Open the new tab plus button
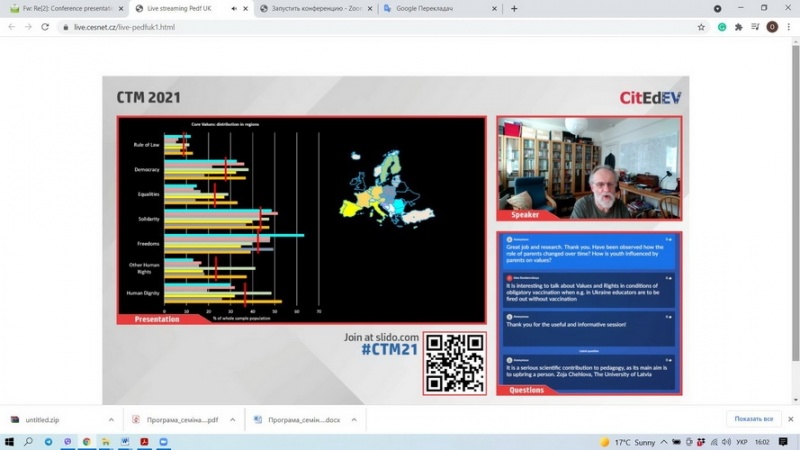 [x=515, y=8]
